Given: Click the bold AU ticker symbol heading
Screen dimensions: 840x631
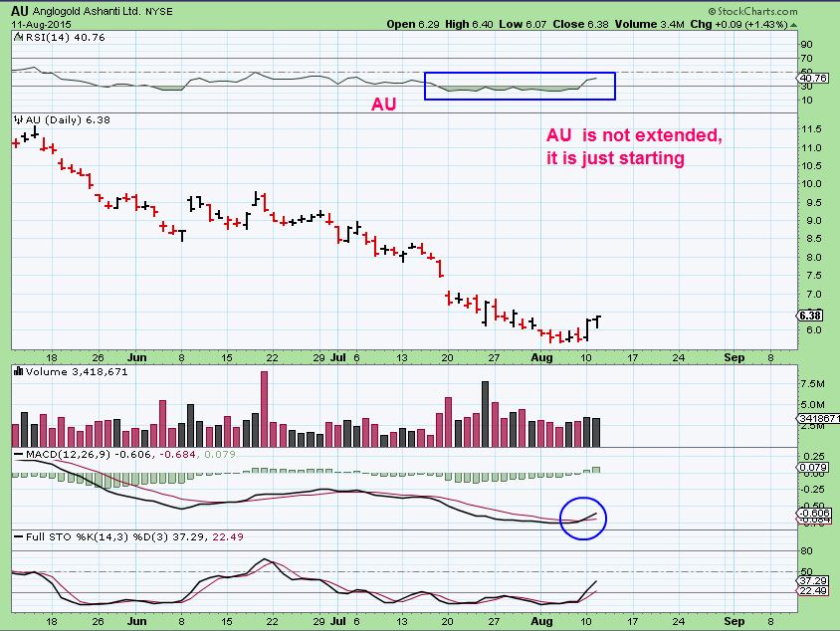Looking at the screenshot, I should (20, 11).
